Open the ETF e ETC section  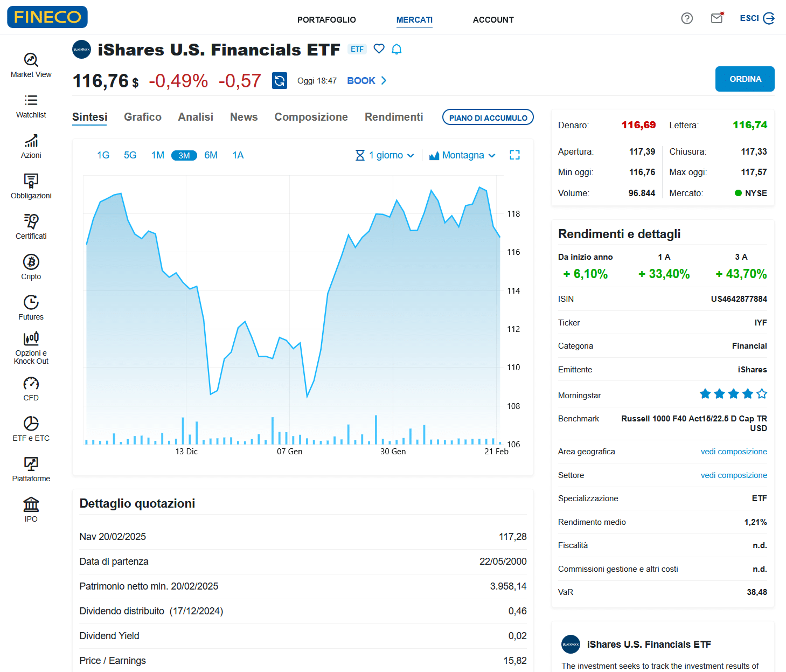pos(31,429)
